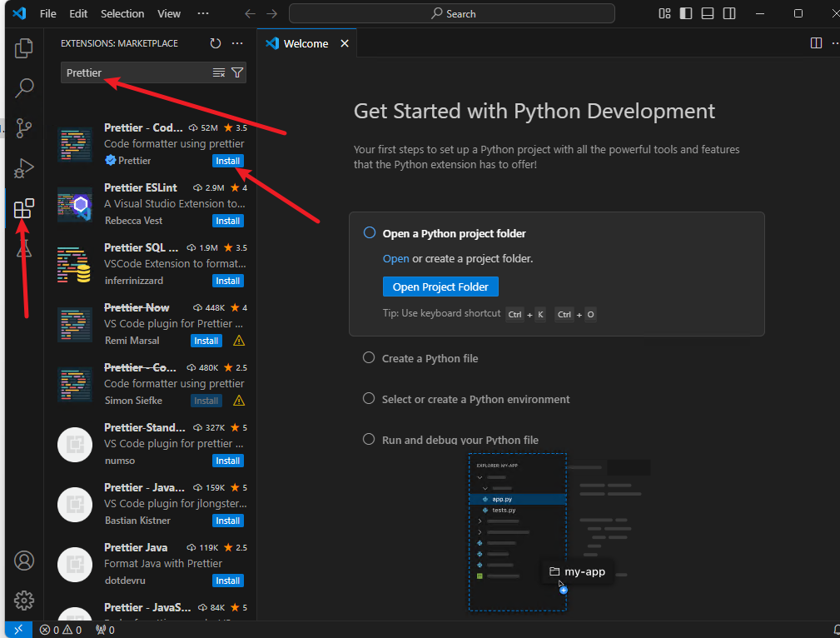Install Prettier Java by dotdevru
This screenshot has width=840, height=638.
[227, 581]
